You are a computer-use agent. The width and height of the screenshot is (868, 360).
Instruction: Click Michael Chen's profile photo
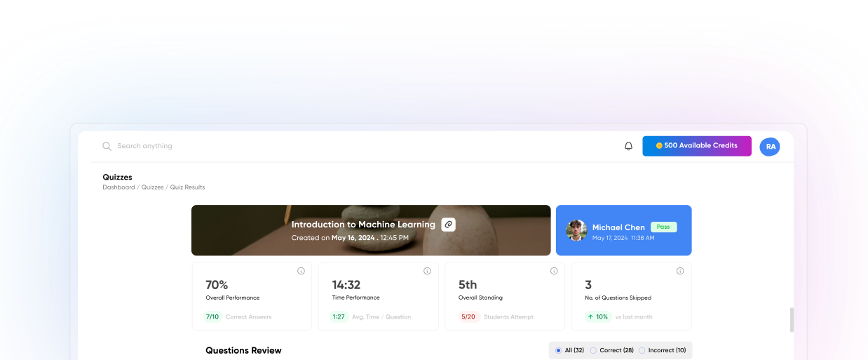point(576,230)
